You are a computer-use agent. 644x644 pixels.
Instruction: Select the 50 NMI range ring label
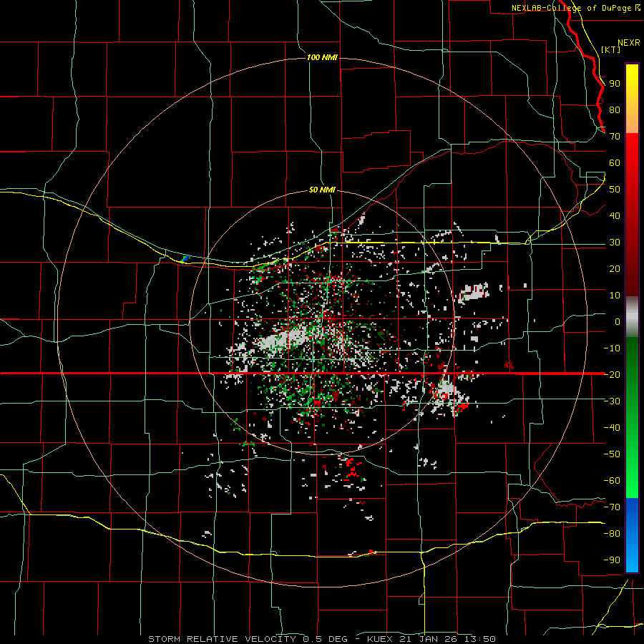point(323,190)
